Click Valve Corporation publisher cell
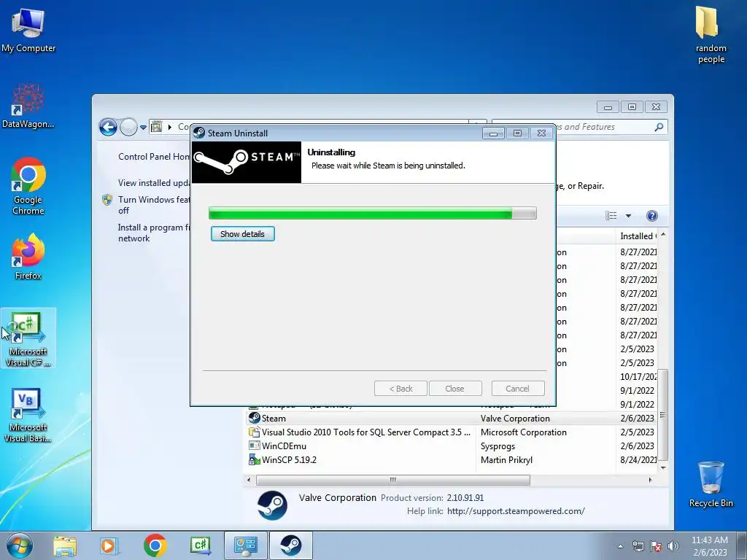Image resolution: width=747 pixels, height=560 pixels. point(515,418)
